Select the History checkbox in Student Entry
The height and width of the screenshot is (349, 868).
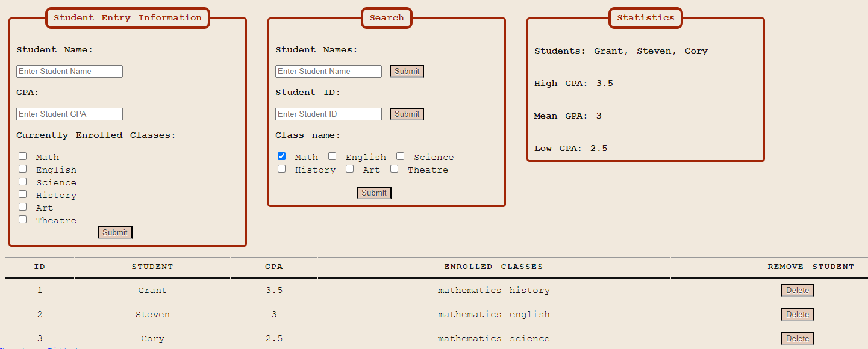(22, 194)
